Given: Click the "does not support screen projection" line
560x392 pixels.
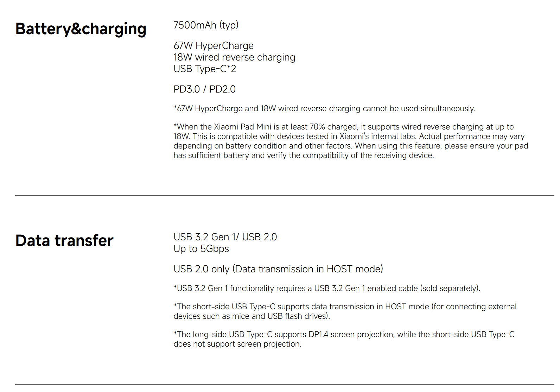Looking at the screenshot, I should pos(237,344).
